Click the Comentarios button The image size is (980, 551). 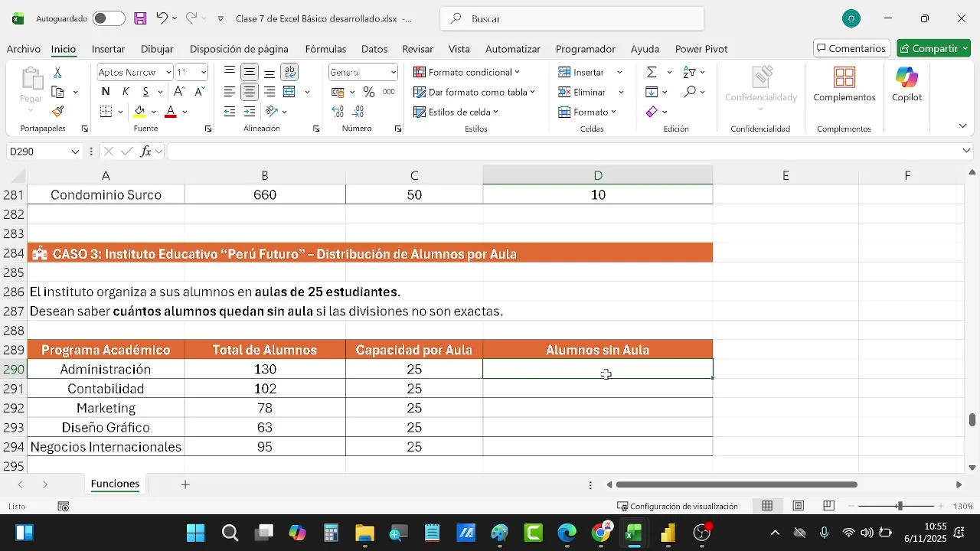click(851, 48)
